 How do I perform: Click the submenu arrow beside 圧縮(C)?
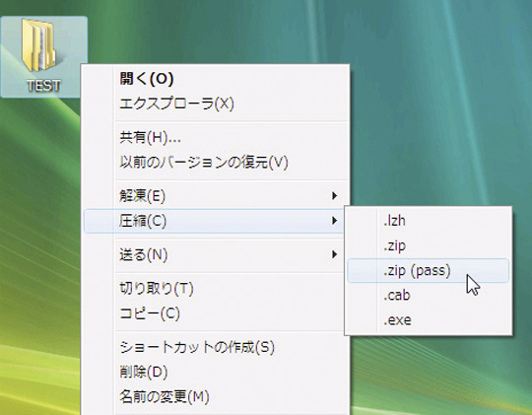click(x=335, y=221)
